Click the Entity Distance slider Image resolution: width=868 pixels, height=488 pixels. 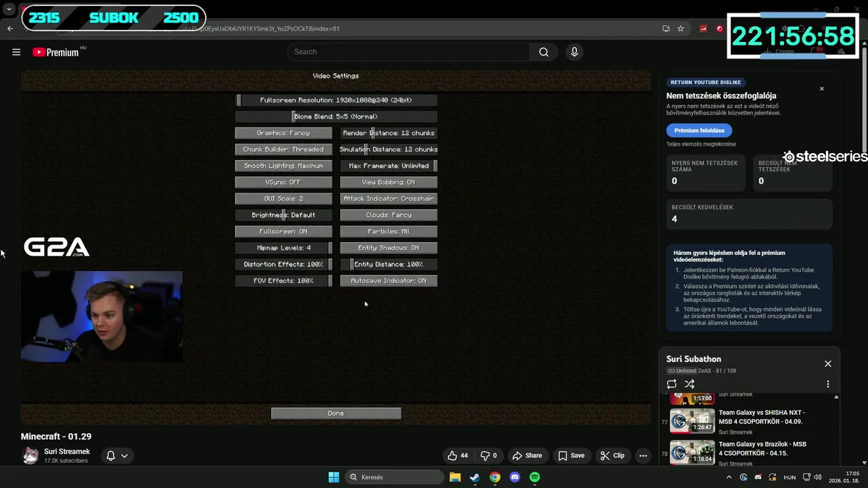point(389,264)
